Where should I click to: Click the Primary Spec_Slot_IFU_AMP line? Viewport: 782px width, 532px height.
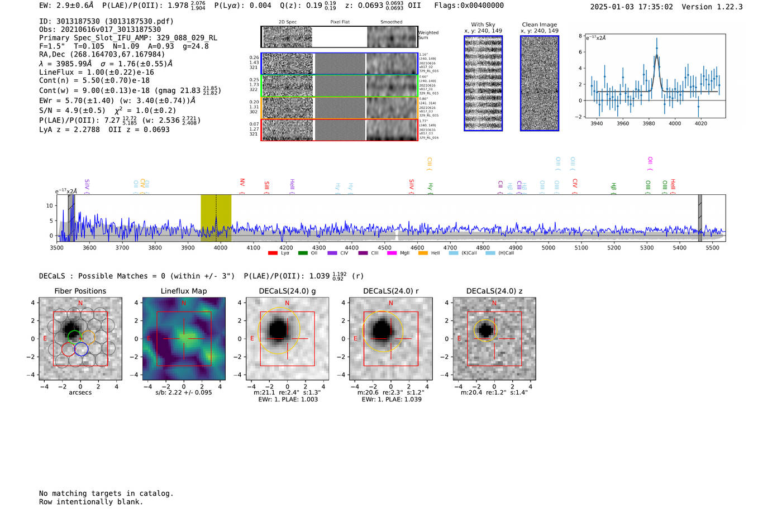[x=128, y=38]
